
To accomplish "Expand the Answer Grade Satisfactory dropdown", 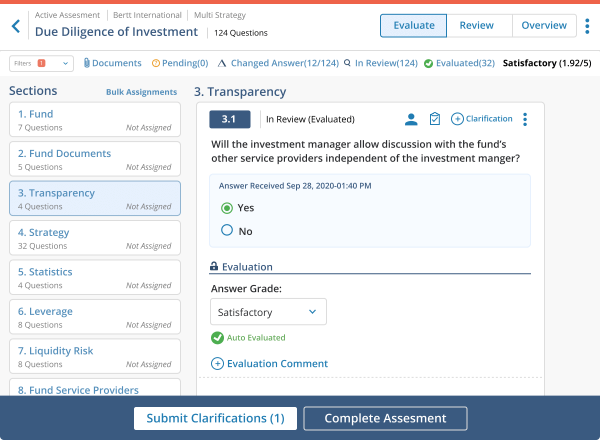I will click(x=268, y=312).
